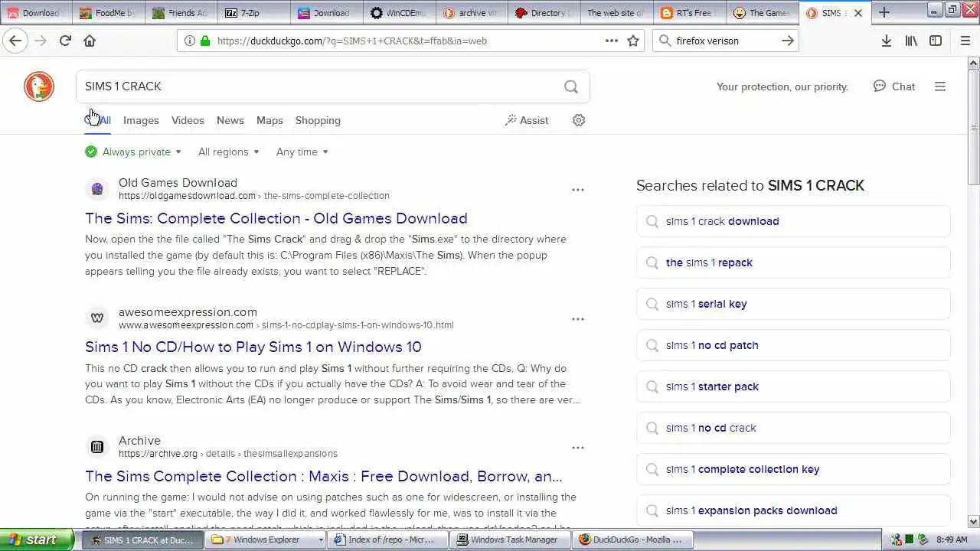Select related search sims 1 expansion packs download

(x=793, y=510)
